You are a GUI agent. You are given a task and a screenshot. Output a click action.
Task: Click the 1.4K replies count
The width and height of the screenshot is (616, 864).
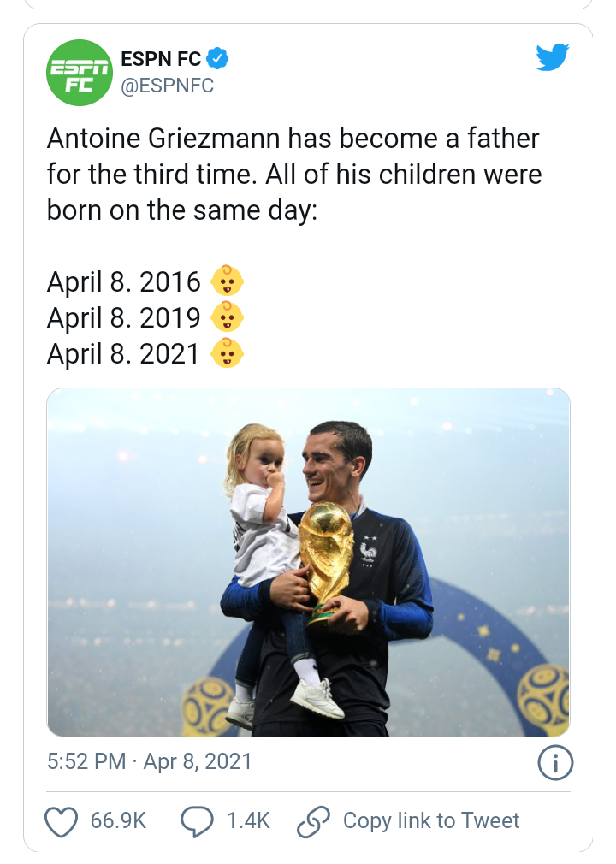tap(248, 821)
